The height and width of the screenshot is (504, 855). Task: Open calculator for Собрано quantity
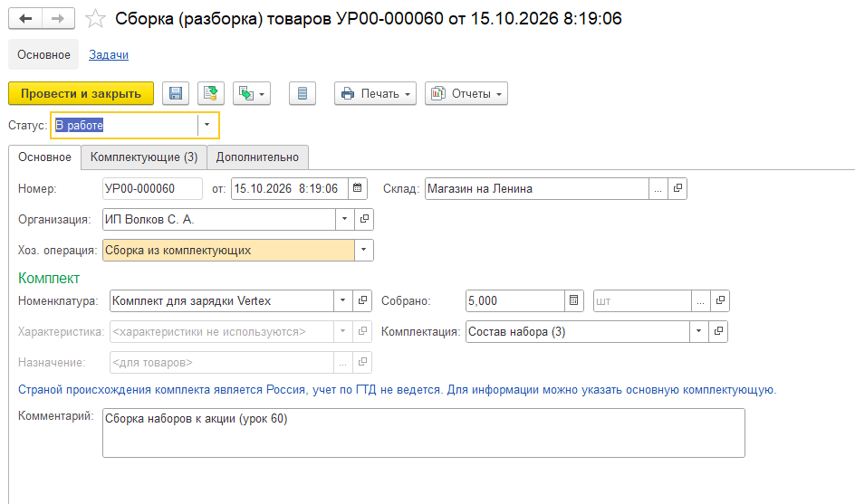(x=573, y=300)
